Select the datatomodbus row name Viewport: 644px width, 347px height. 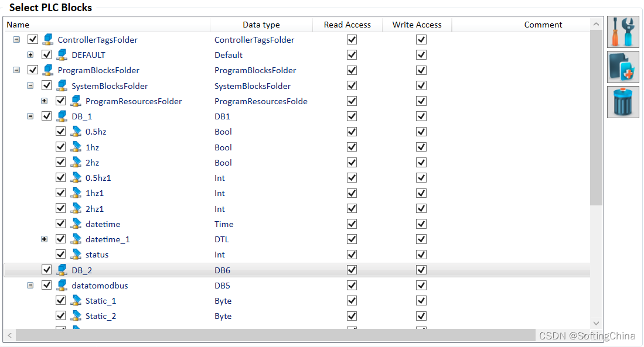(x=100, y=286)
